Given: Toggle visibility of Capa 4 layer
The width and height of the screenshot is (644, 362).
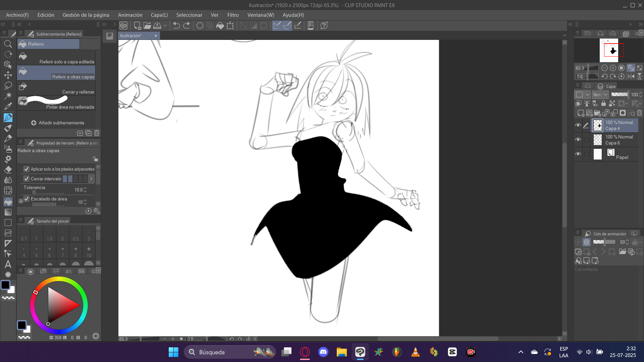Looking at the screenshot, I should point(578,125).
